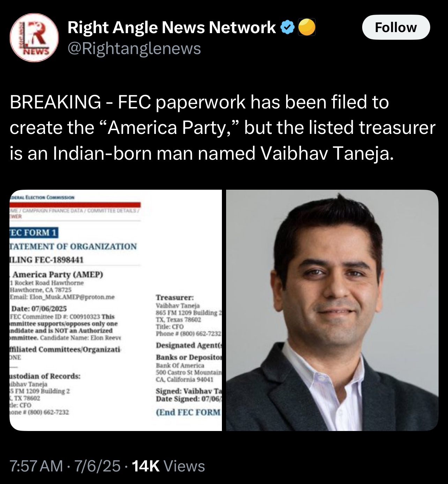Viewport: 448px width, 484px height.
Task: Click the Statement of Organization title
Action: [x=73, y=247]
